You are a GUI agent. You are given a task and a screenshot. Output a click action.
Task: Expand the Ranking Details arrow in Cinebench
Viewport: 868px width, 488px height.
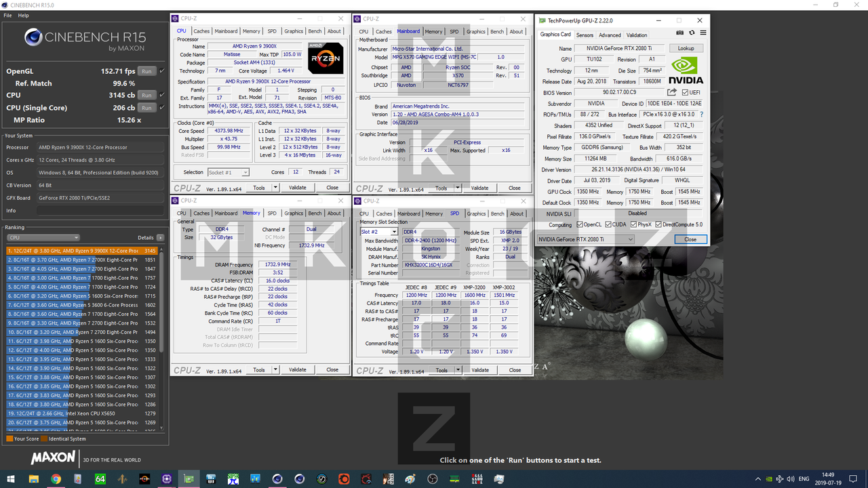(x=160, y=238)
